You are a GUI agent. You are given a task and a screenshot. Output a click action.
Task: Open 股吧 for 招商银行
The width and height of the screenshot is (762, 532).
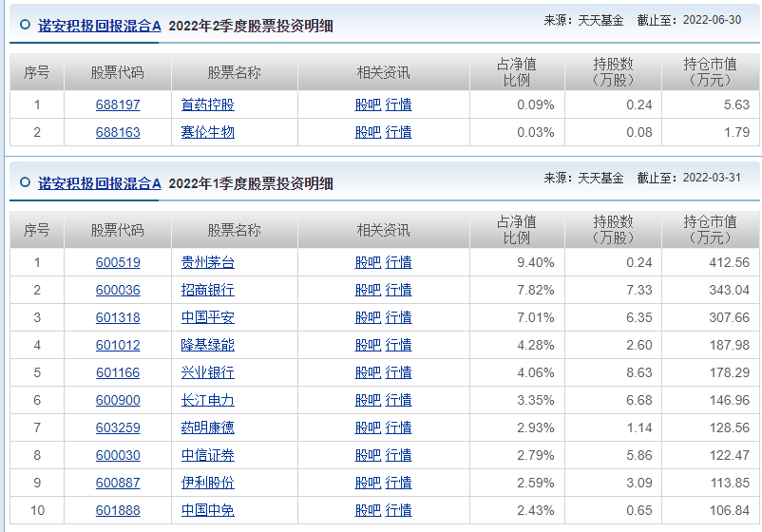pyautogui.click(x=368, y=291)
